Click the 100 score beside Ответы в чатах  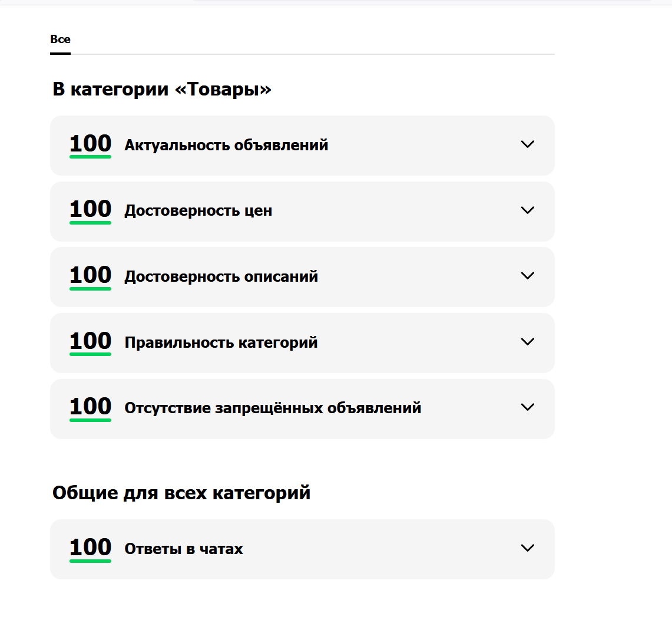pyautogui.click(x=91, y=549)
